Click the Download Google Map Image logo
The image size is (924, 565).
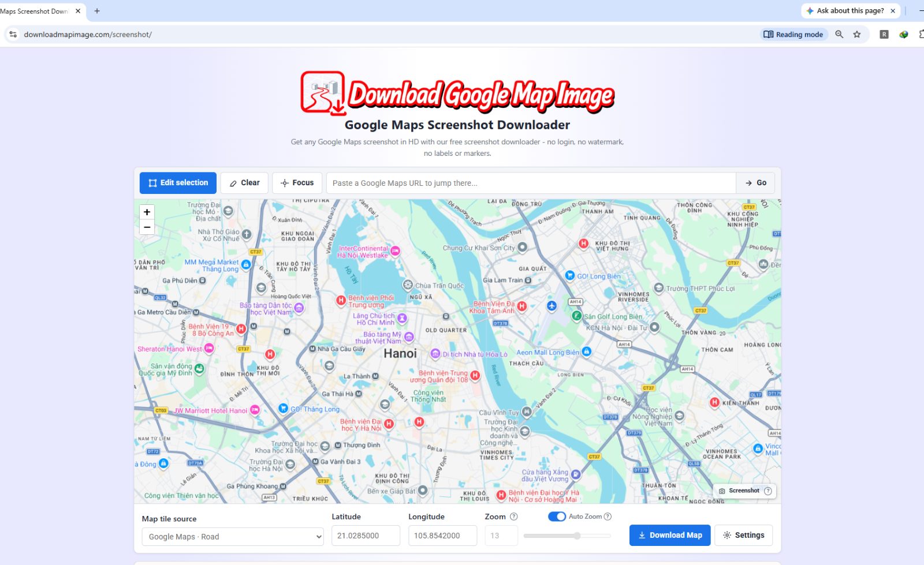(x=457, y=93)
